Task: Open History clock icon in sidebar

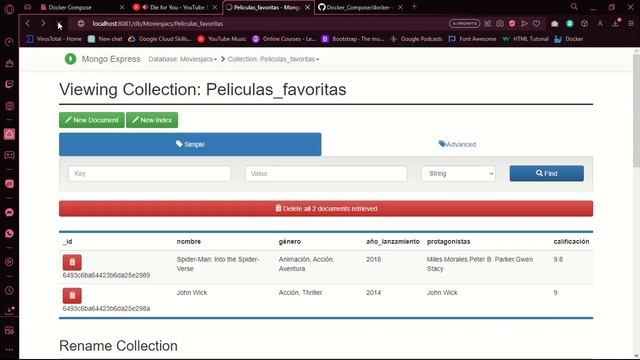Action: point(9,291)
